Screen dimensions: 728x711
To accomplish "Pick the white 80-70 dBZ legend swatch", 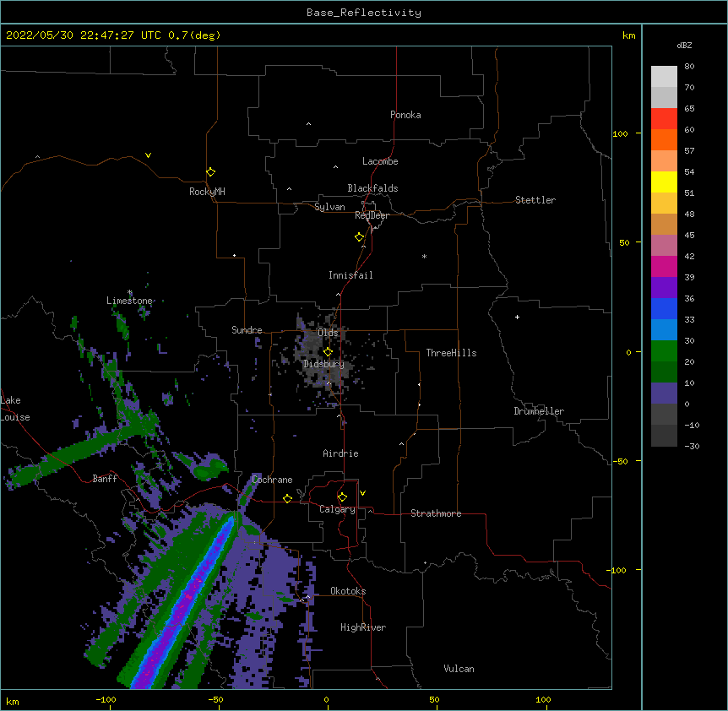I will point(664,76).
